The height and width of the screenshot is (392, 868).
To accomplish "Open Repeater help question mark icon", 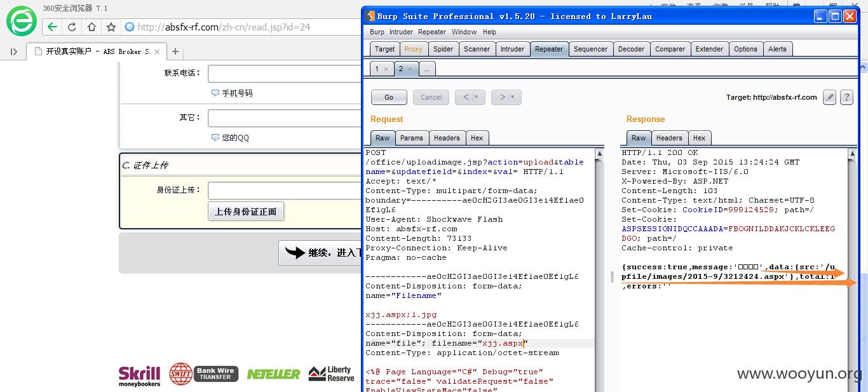I will [846, 97].
